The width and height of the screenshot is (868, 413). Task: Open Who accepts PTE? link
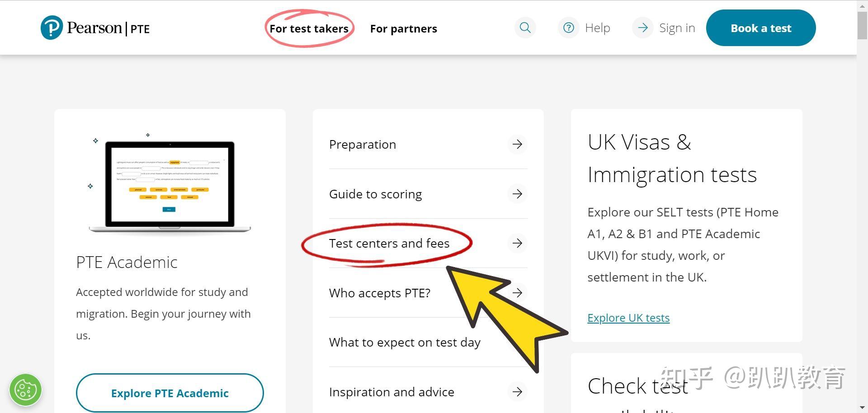[x=380, y=293]
